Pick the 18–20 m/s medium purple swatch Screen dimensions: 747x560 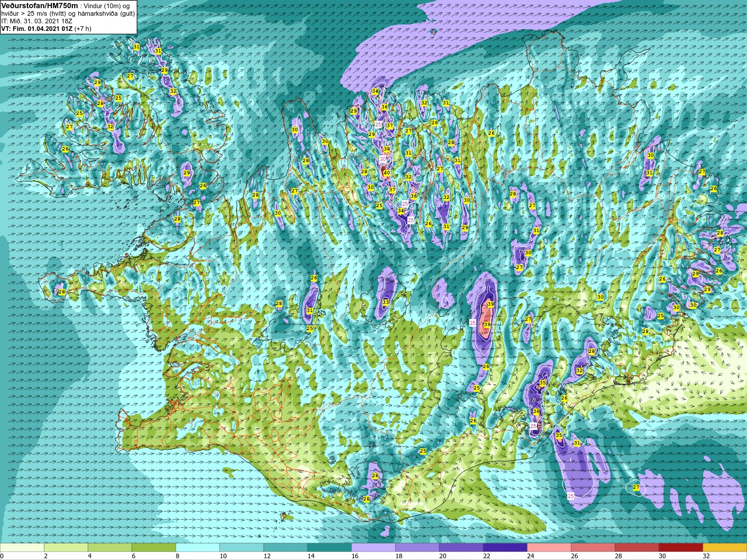point(417,548)
